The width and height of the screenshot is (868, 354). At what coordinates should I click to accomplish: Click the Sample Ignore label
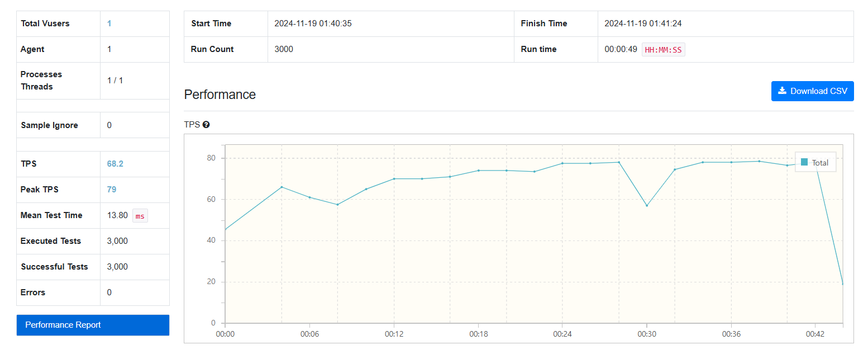(49, 125)
